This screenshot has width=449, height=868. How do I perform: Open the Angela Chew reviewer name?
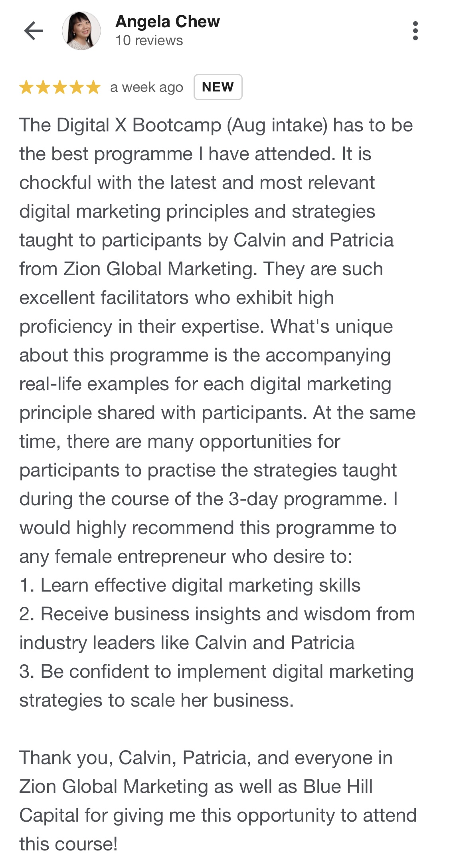point(168,22)
